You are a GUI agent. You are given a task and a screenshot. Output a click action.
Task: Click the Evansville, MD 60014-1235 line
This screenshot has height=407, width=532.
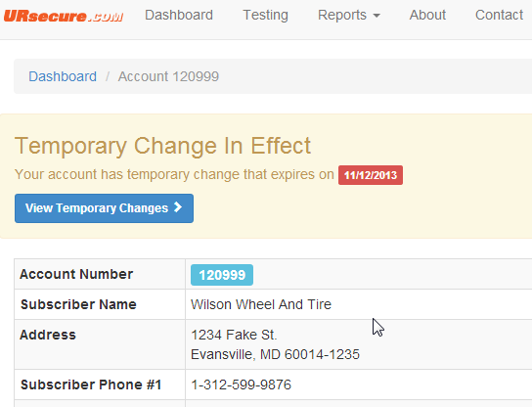275,354
